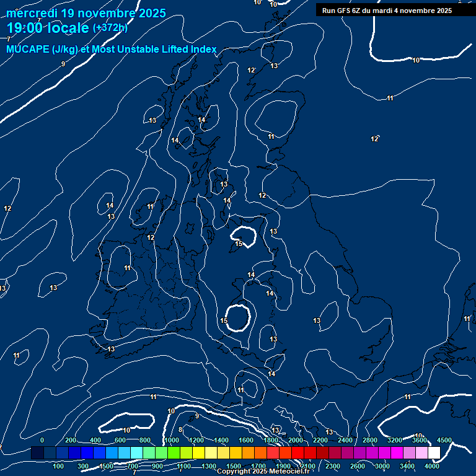Click the 'mercredi 19 novembre 2025' date title
This screenshot has height=476, width=476.
coord(86,13)
